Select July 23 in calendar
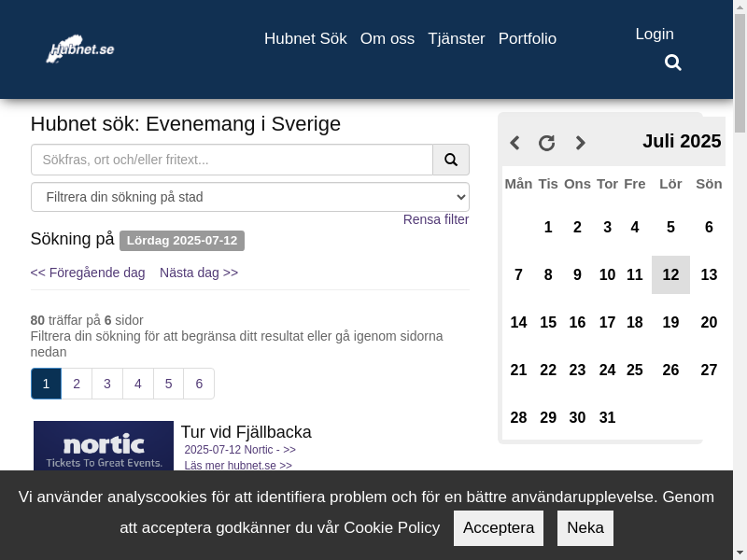747x560 pixels. click(577, 370)
